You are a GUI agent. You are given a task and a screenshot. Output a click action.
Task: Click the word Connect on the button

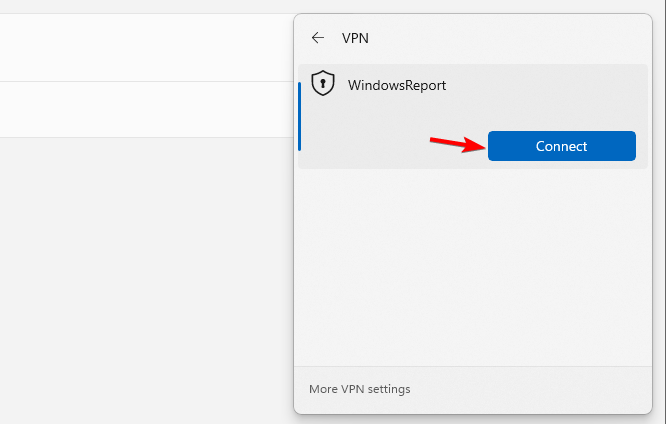click(562, 146)
